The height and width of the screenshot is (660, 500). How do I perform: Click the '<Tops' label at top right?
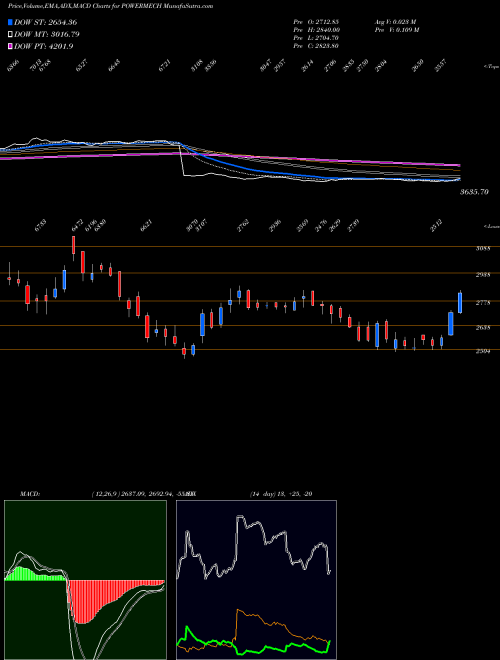coord(491,67)
